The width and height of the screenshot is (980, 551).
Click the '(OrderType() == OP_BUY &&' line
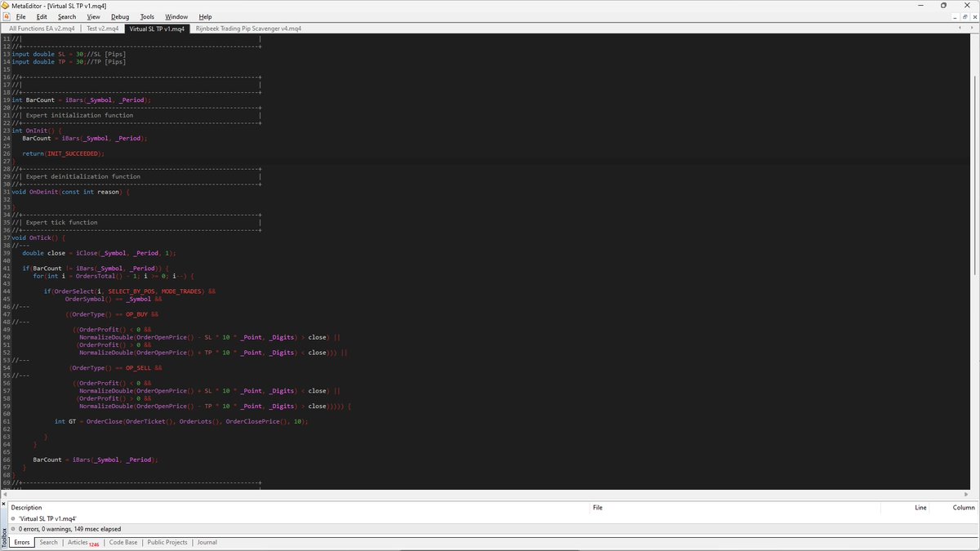coord(112,314)
